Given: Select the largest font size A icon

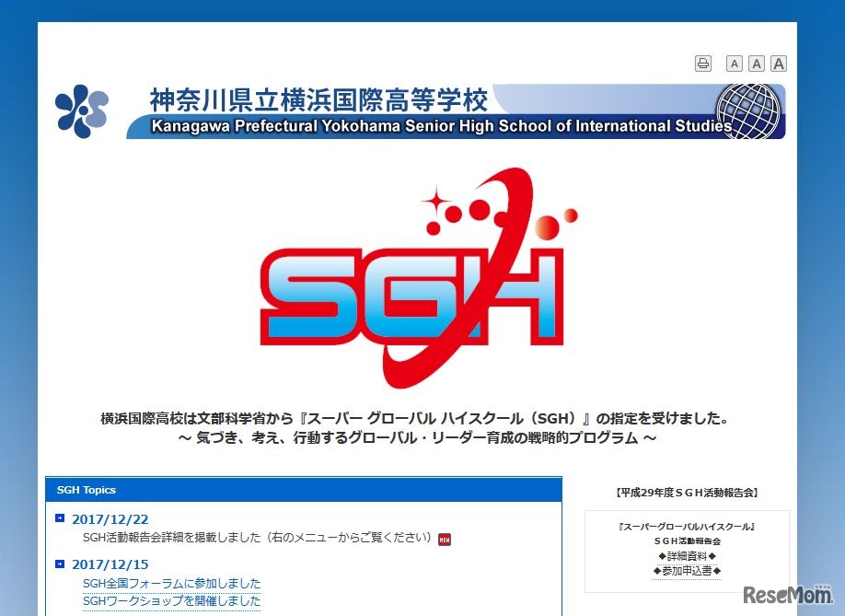Looking at the screenshot, I should [778, 63].
